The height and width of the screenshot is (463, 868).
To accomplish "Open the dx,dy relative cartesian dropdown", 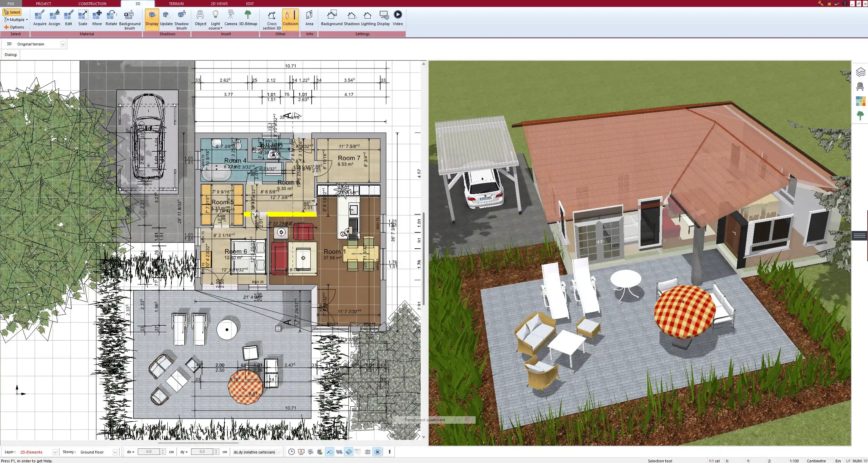I will 279,452.
